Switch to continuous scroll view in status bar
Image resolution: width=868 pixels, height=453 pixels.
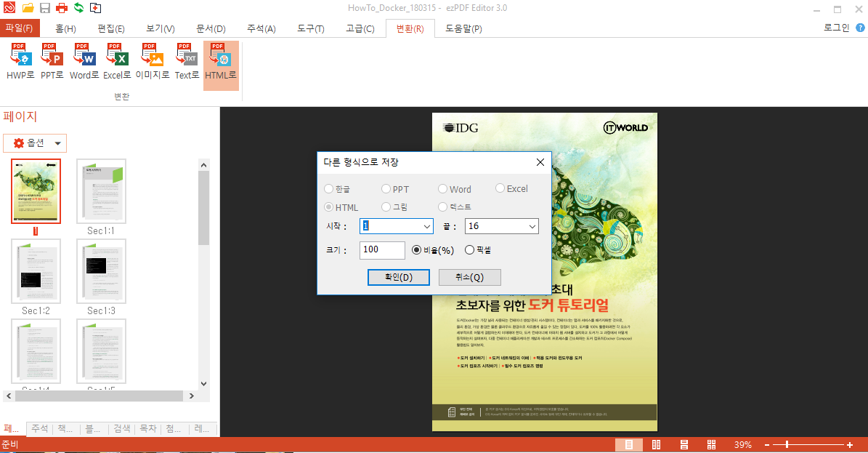point(684,445)
